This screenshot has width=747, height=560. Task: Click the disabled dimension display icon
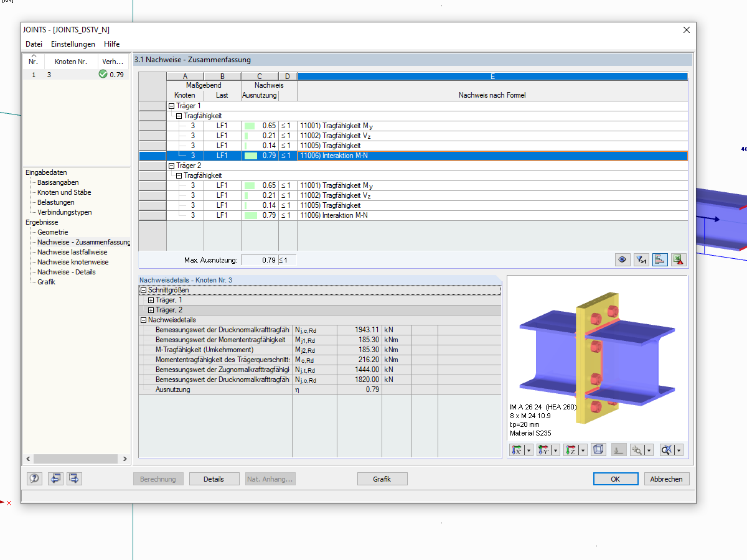(x=618, y=450)
